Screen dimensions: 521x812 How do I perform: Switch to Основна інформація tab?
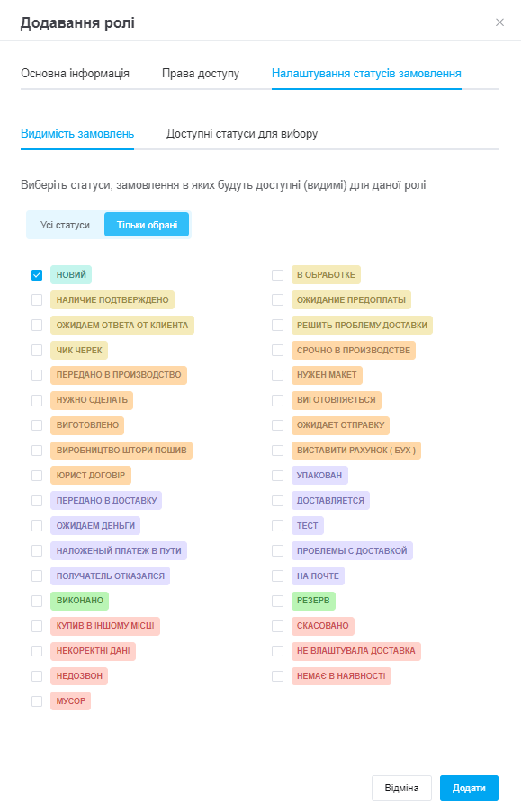76,74
